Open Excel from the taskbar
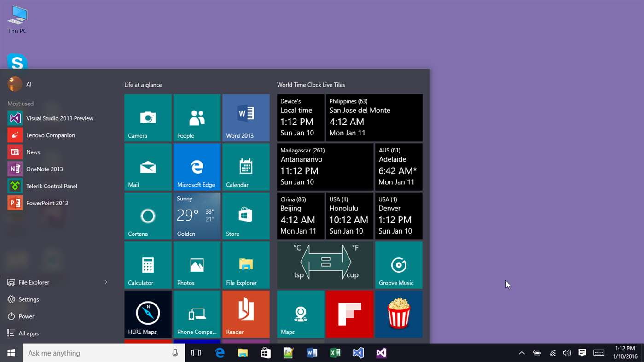Viewport: 644px width, 362px height. tap(335, 353)
